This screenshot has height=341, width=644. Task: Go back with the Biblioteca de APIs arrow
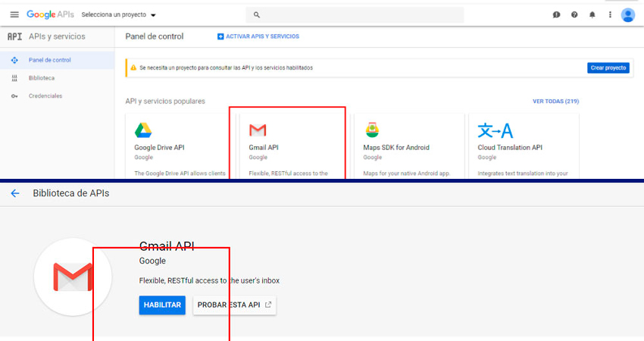(x=15, y=193)
